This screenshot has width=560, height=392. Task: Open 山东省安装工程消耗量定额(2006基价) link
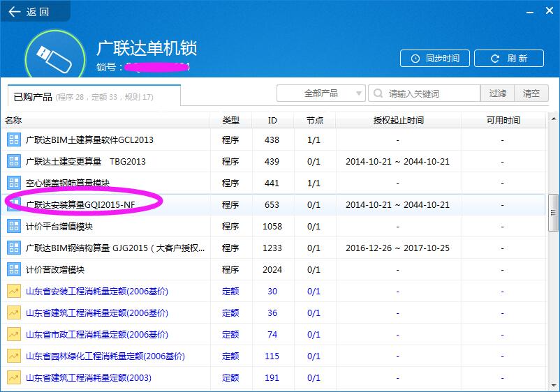coord(97,292)
